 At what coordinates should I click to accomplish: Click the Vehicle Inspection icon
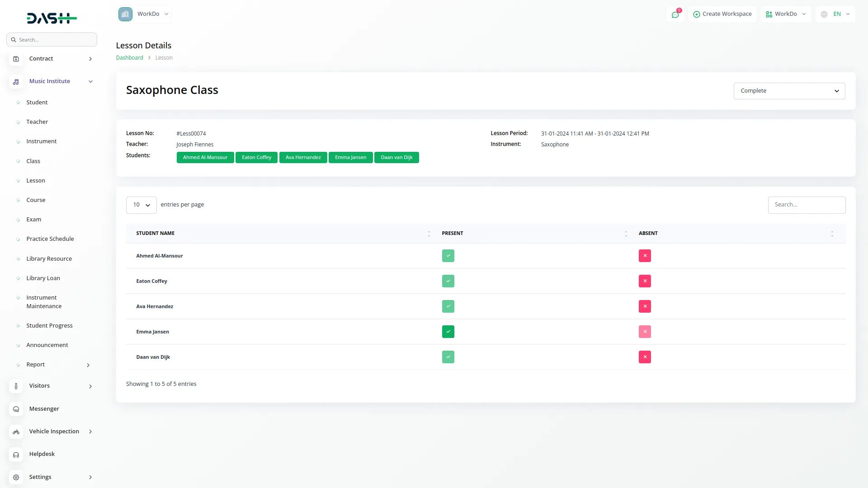point(16,432)
